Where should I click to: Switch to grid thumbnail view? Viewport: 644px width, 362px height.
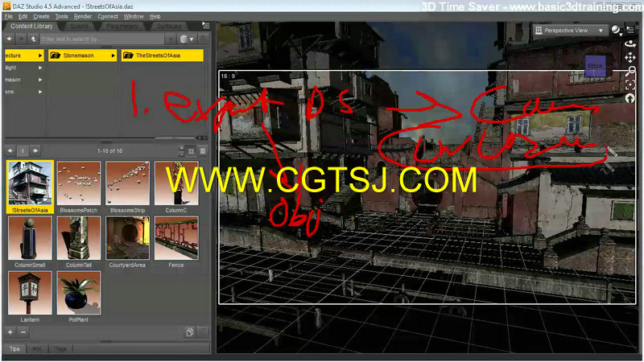[x=191, y=151]
